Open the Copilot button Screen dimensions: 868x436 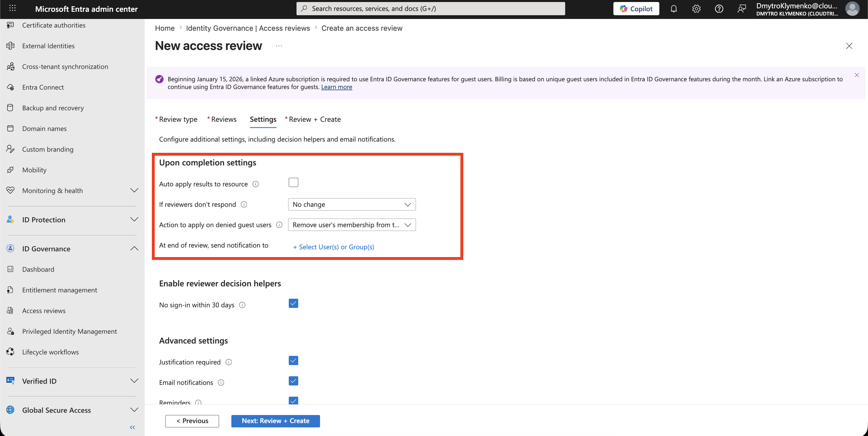636,9
